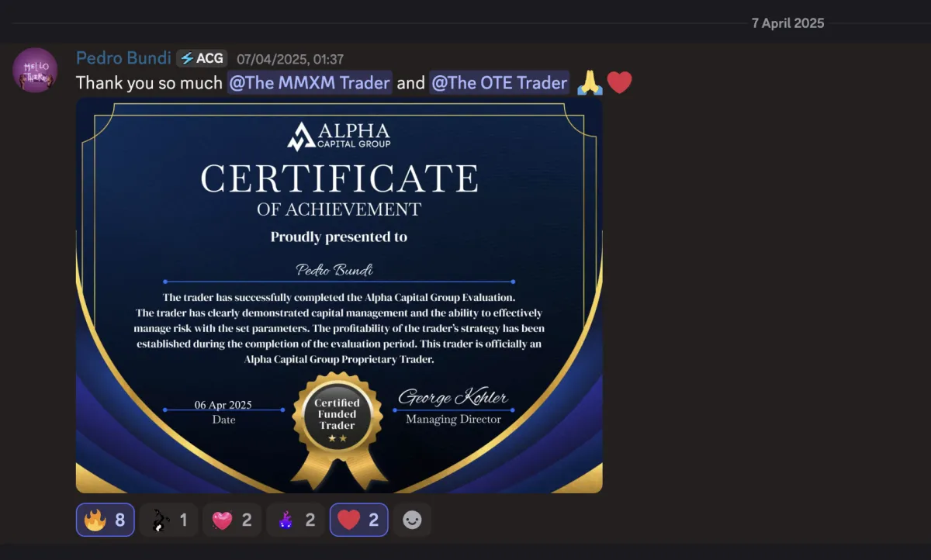Open Pedro Bundi's profile avatar
Image resolution: width=931 pixels, height=560 pixels.
35,70
